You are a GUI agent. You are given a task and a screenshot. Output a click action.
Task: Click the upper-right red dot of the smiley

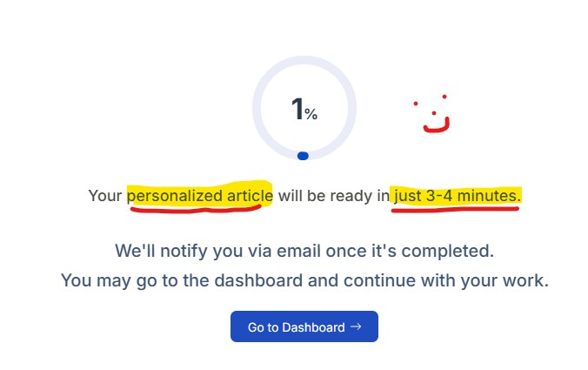(x=444, y=97)
